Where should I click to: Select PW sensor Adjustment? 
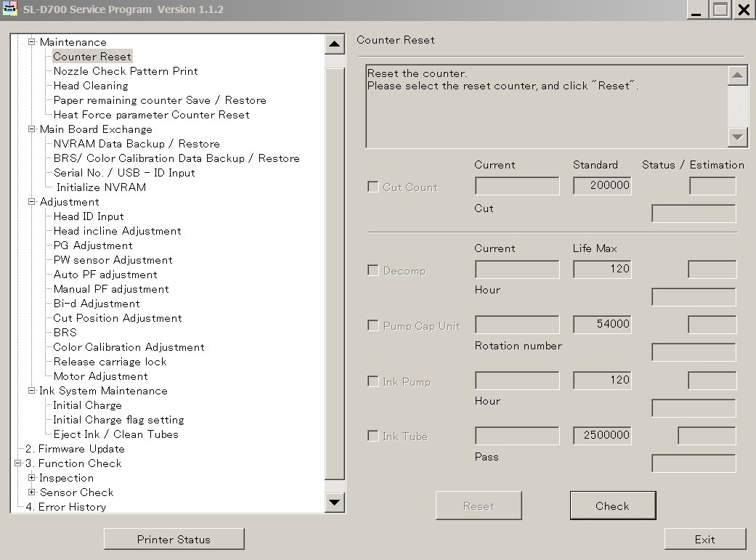coord(113,260)
